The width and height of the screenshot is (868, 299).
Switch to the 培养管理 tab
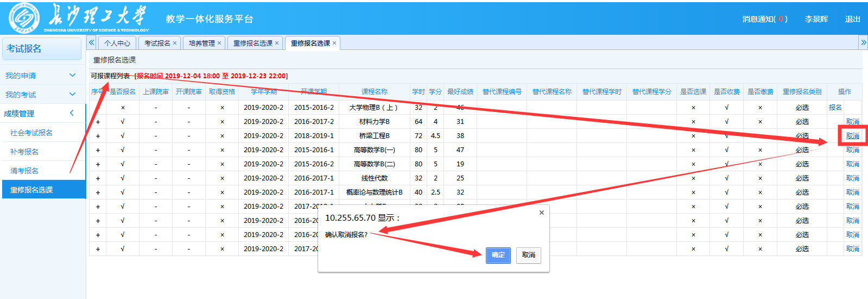point(202,43)
